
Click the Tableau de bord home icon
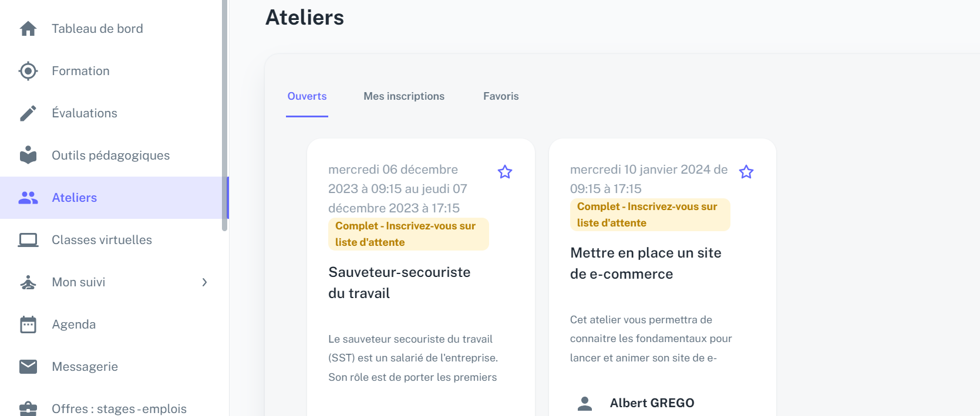pos(28,29)
